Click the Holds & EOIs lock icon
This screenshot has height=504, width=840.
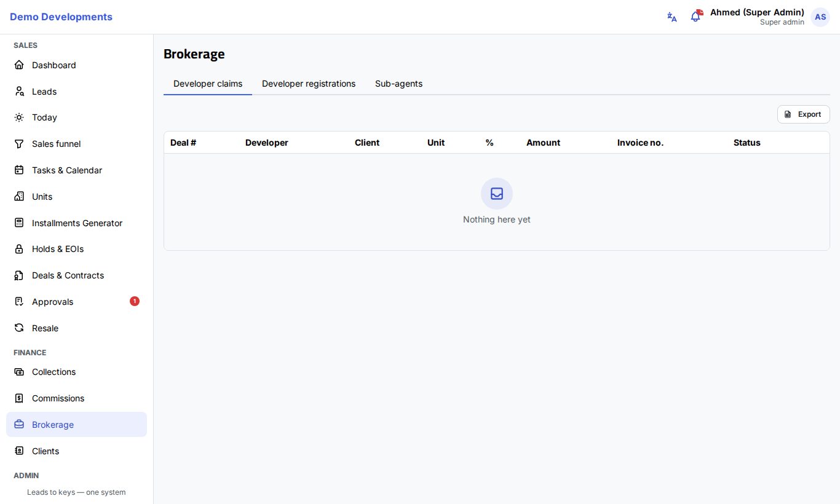coord(19,249)
